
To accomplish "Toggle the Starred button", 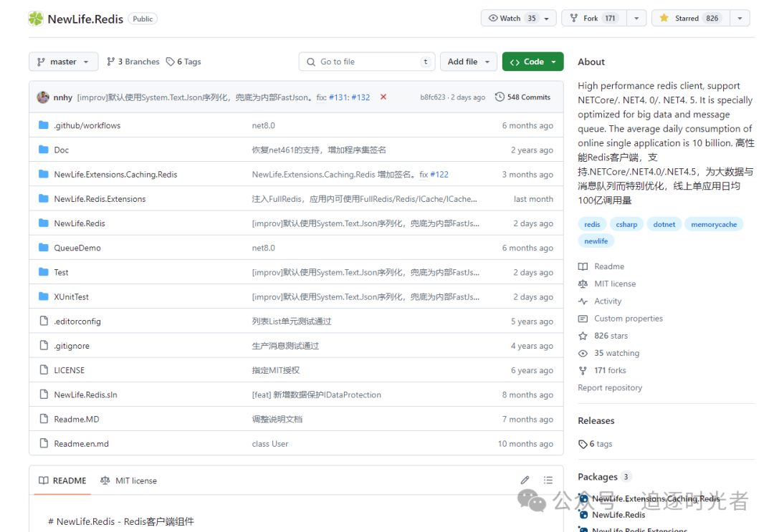I will (691, 18).
